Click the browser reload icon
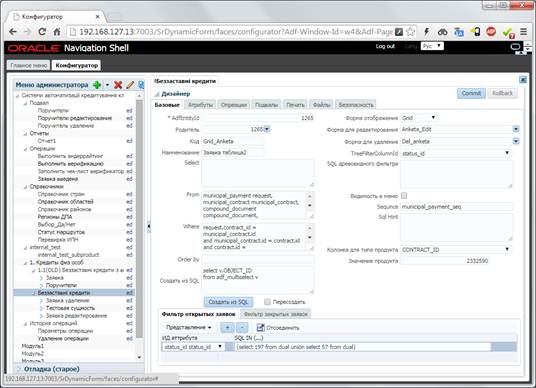The image size is (536, 388). pyautogui.click(x=42, y=32)
